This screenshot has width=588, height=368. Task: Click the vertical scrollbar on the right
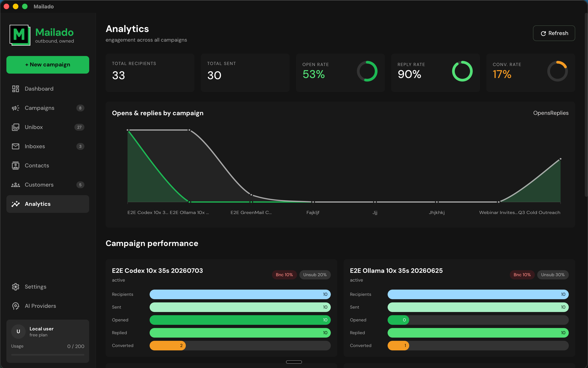586,105
